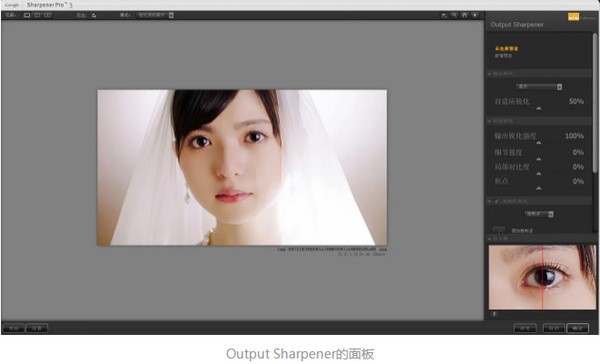Screen dimensions: 600x364
Task: Toggle the pin icon below the loupe
Action: pos(494,314)
